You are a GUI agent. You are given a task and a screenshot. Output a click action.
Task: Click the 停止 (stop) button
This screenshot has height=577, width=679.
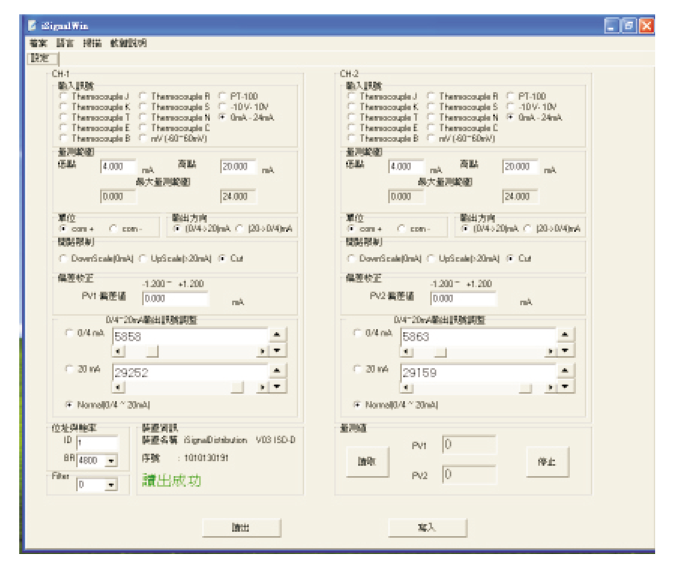point(547,462)
